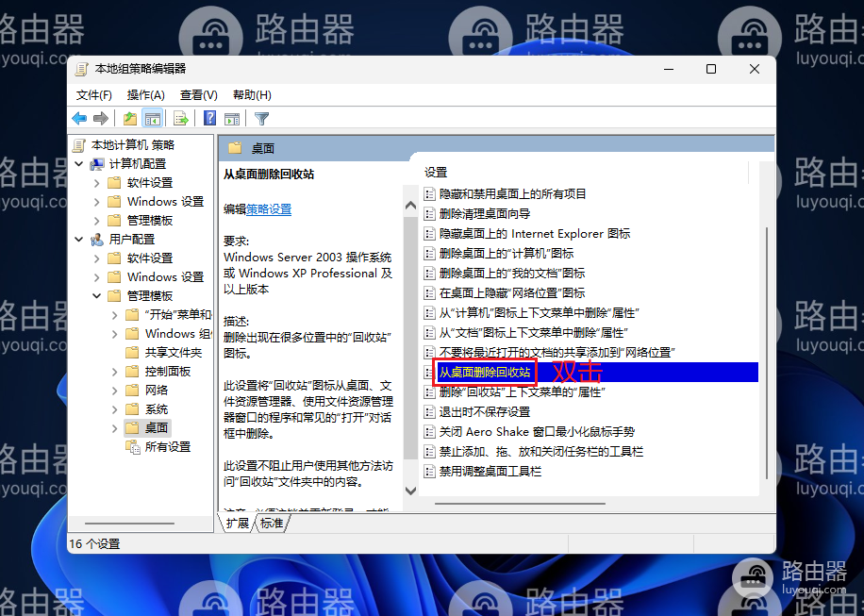Viewport: 864px width, 616px height.
Task: Open the 查看(V) menu
Action: [x=199, y=95]
